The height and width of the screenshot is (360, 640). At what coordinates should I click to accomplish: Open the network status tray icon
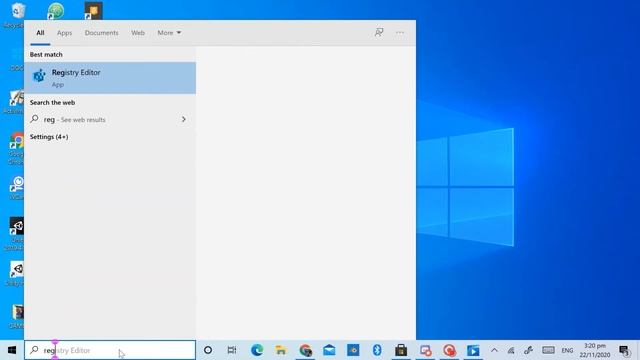(511, 350)
